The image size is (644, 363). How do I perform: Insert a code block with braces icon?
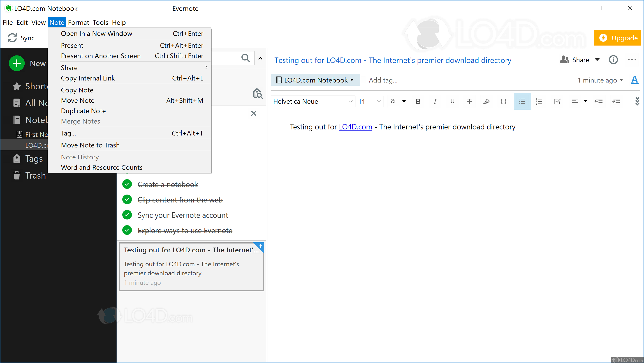[503, 101]
